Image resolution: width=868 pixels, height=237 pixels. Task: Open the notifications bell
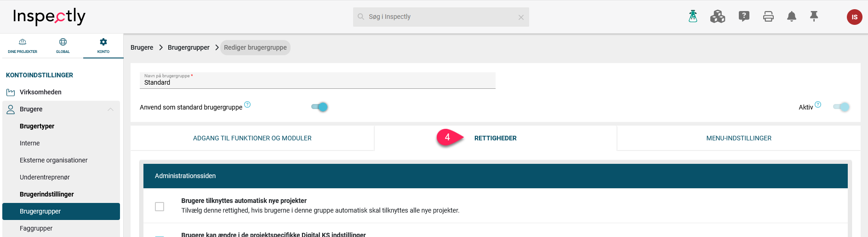pos(792,17)
